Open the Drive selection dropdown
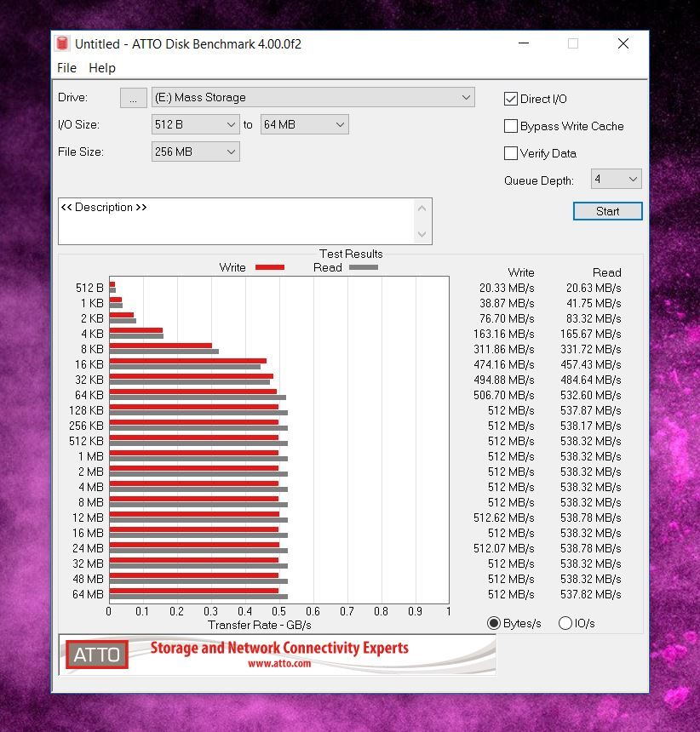Image resolution: width=700 pixels, height=732 pixels. pos(313,98)
